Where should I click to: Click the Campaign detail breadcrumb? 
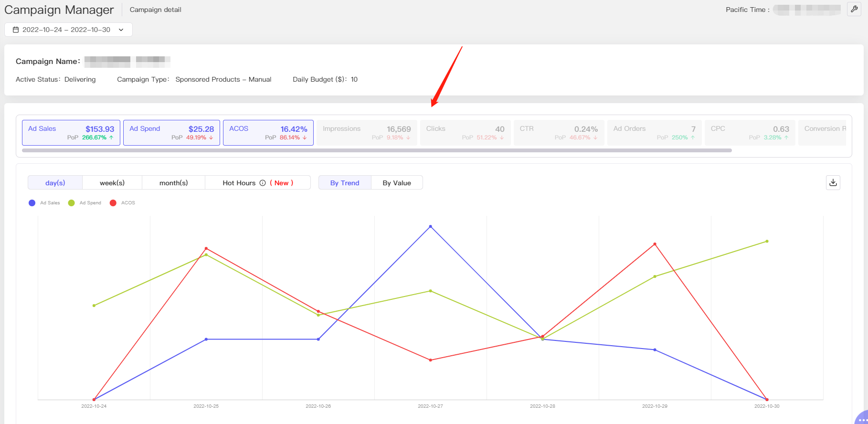coord(156,10)
